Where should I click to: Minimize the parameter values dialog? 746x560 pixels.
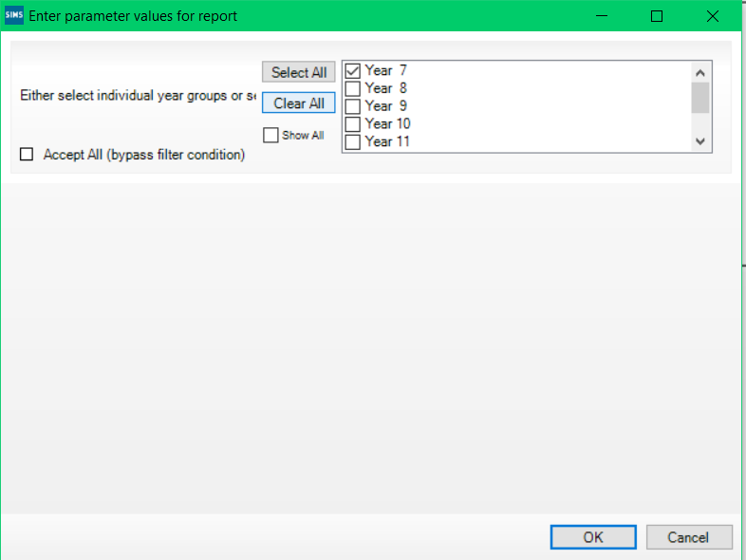601,16
